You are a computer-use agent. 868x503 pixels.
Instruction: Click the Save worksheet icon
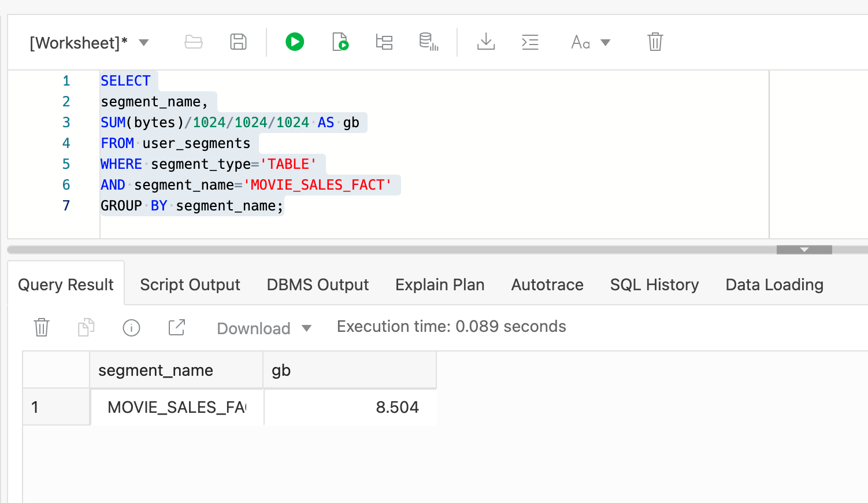point(238,42)
